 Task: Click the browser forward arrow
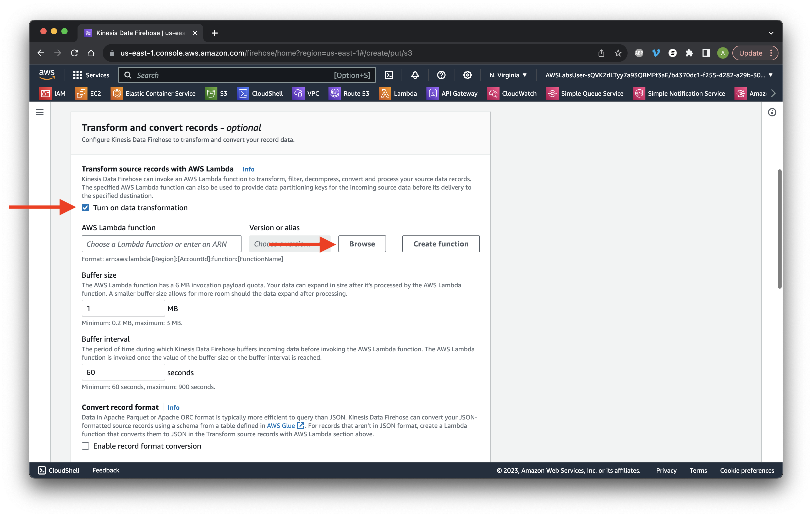tap(58, 53)
